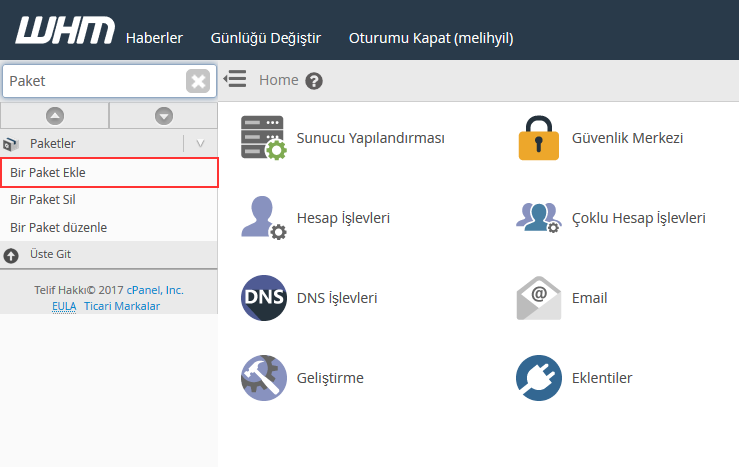Viewport: 739px width, 467px height.
Task: Toggle the sidebar collapse menu icon
Action: coord(235,79)
